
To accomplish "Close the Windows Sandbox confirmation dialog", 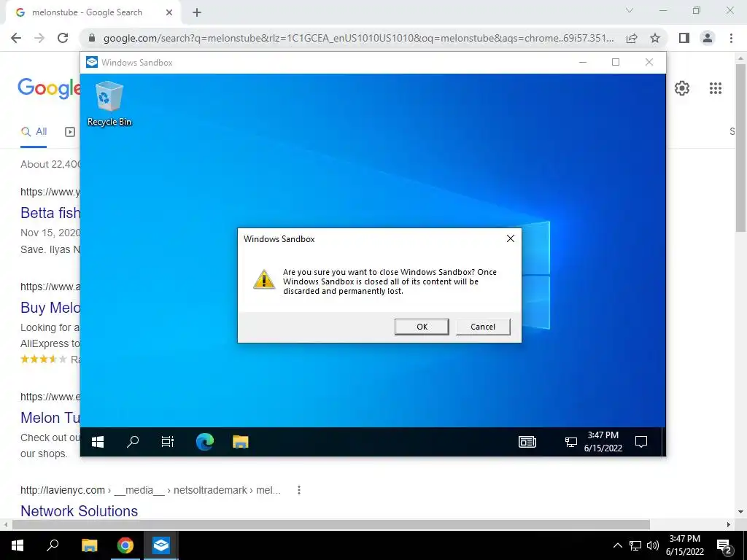I will [510, 238].
